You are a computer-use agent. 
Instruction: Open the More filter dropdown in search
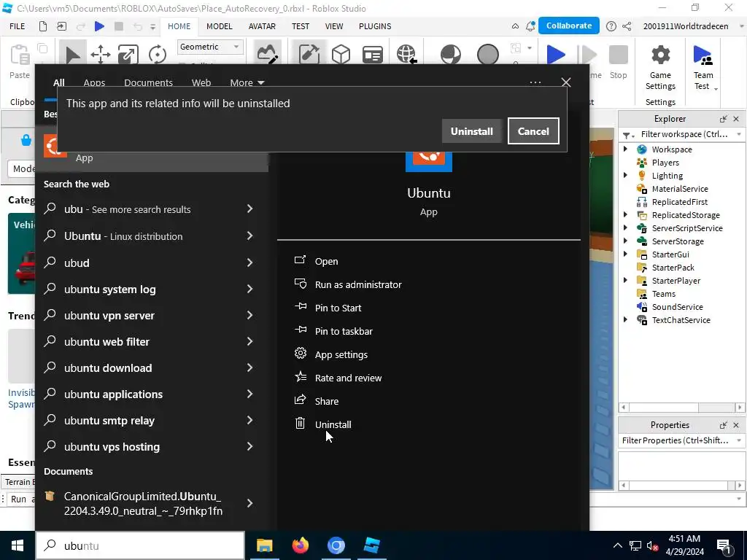(247, 82)
